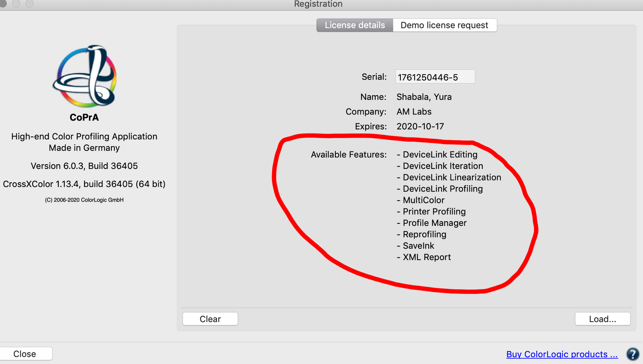Select the expiry date 2020-10-17
Image resolution: width=643 pixels, height=364 pixels.
[420, 126]
